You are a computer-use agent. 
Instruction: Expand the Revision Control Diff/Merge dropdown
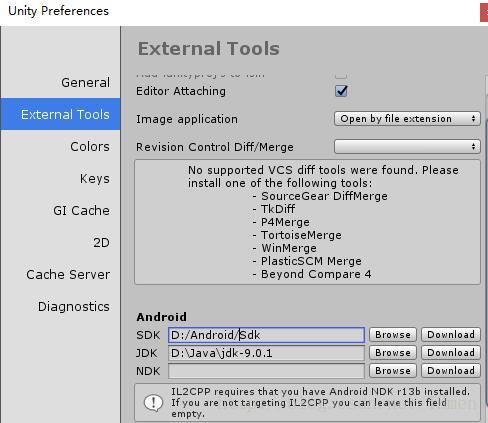click(x=407, y=147)
